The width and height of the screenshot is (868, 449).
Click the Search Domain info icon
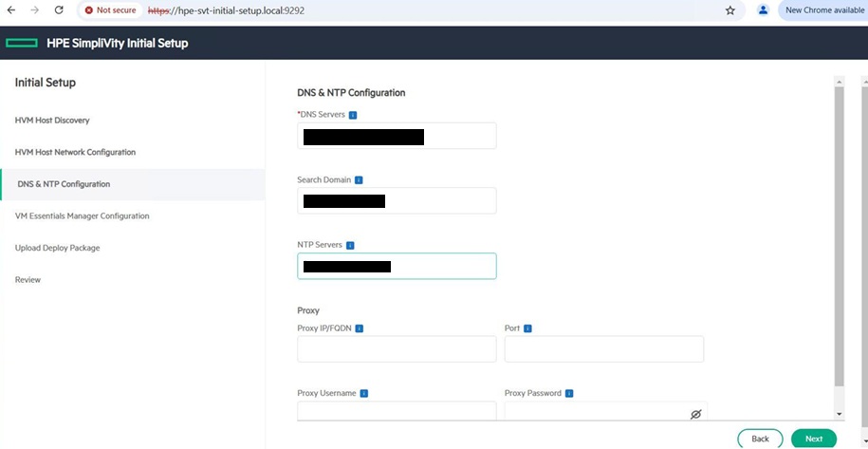359,180
